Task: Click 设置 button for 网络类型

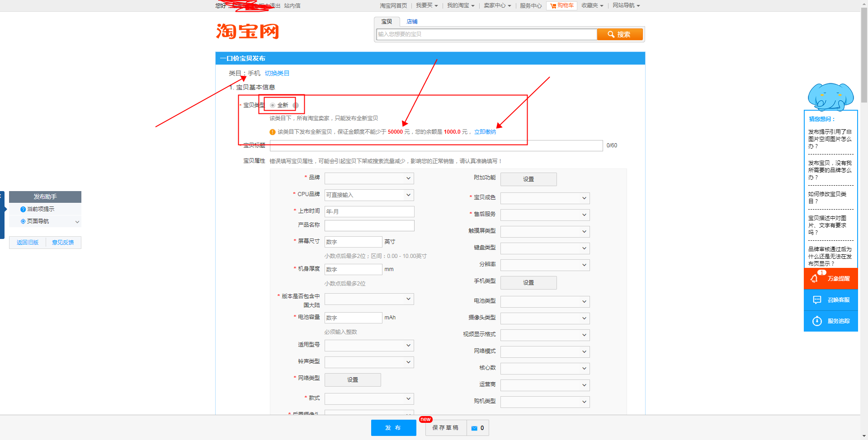Action: [x=353, y=380]
